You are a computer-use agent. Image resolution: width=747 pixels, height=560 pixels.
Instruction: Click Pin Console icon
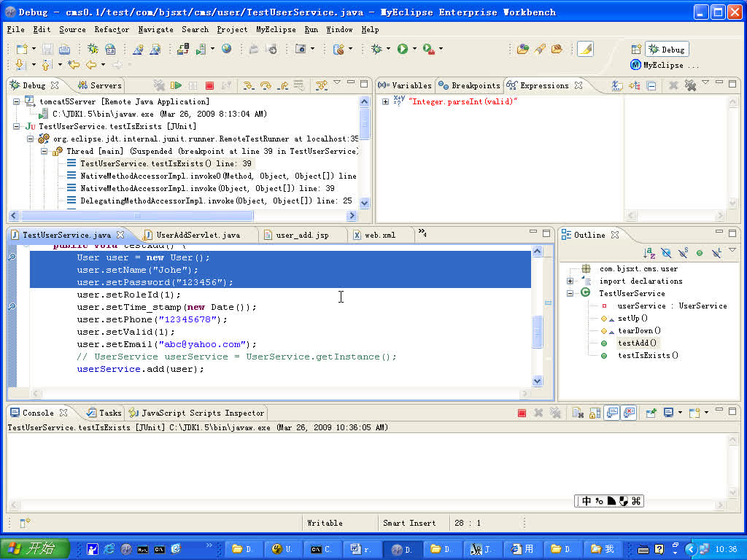point(651,413)
